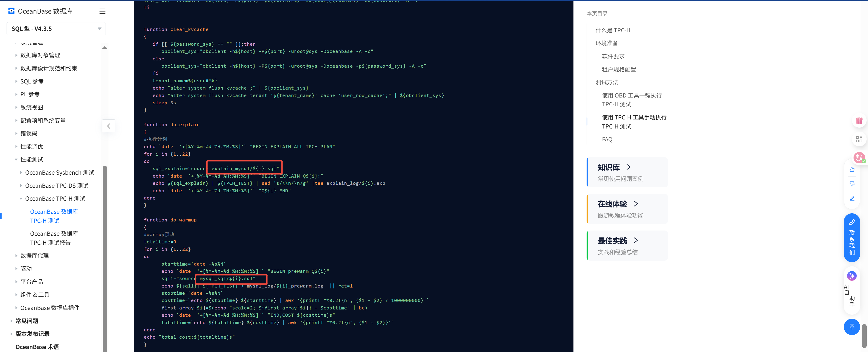Click the page vertical scrollbar thumb
This screenshot has height=352, width=868.
click(x=864, y=336)
